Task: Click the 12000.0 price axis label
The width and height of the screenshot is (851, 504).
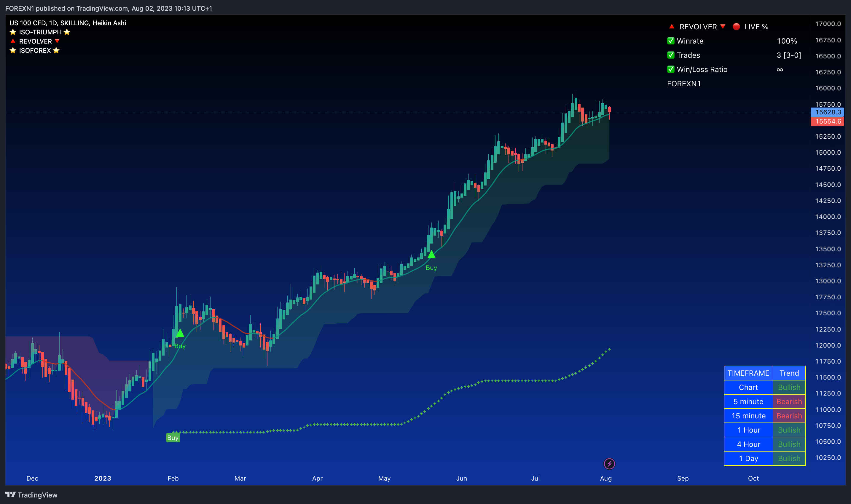Action: pyautogui.click(x=828, y=345)
